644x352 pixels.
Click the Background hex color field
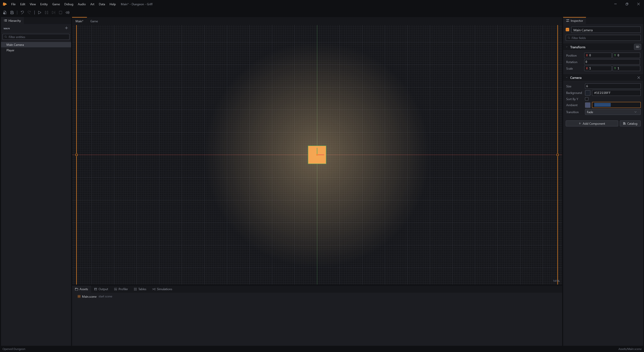[616, 93]
